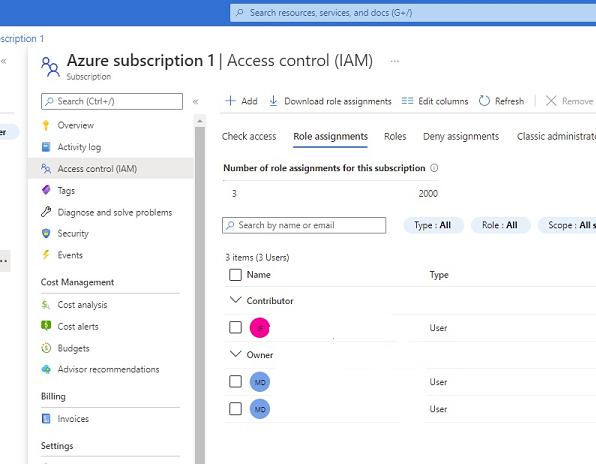Switch to the Classic administrators tab

coord(556,136)
